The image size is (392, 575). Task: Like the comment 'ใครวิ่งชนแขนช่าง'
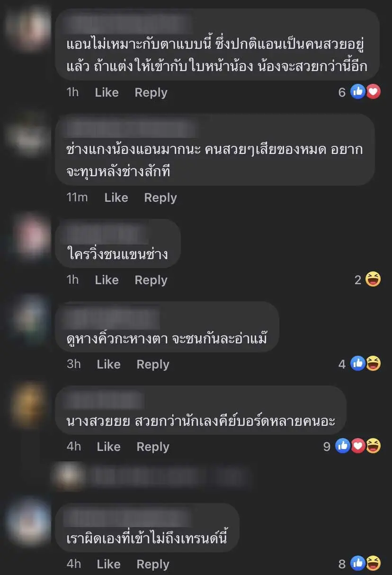(x=107, y=280)
